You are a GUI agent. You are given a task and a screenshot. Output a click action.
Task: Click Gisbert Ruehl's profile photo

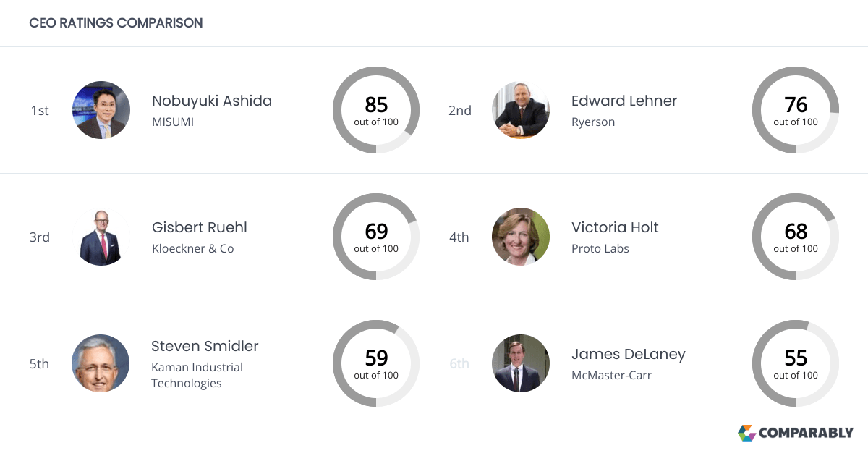[101, 237]
